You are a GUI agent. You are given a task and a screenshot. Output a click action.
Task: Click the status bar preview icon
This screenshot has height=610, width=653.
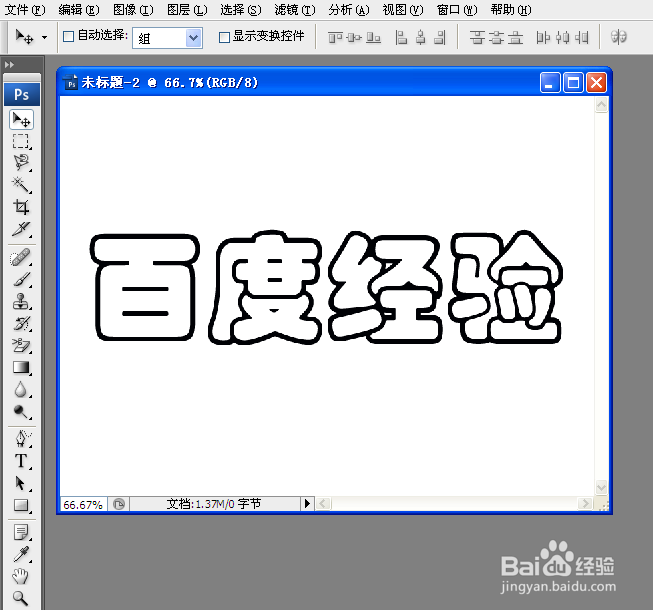[119, 504]
